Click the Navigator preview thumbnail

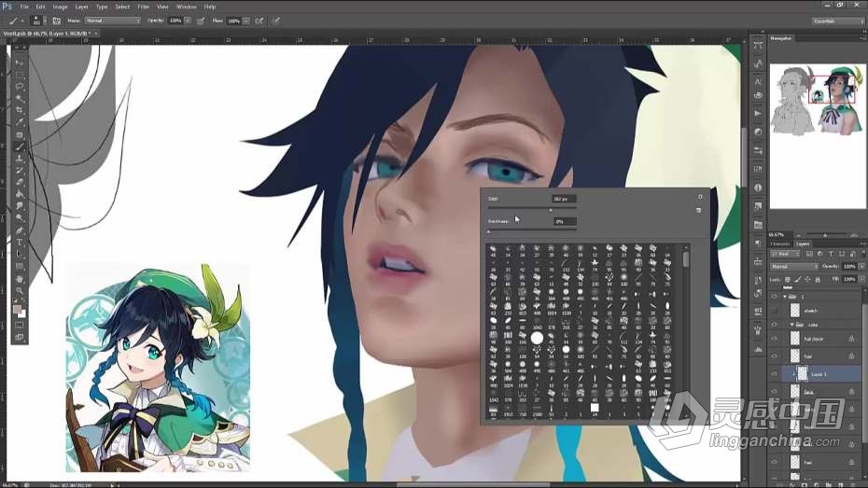(818, 100)
